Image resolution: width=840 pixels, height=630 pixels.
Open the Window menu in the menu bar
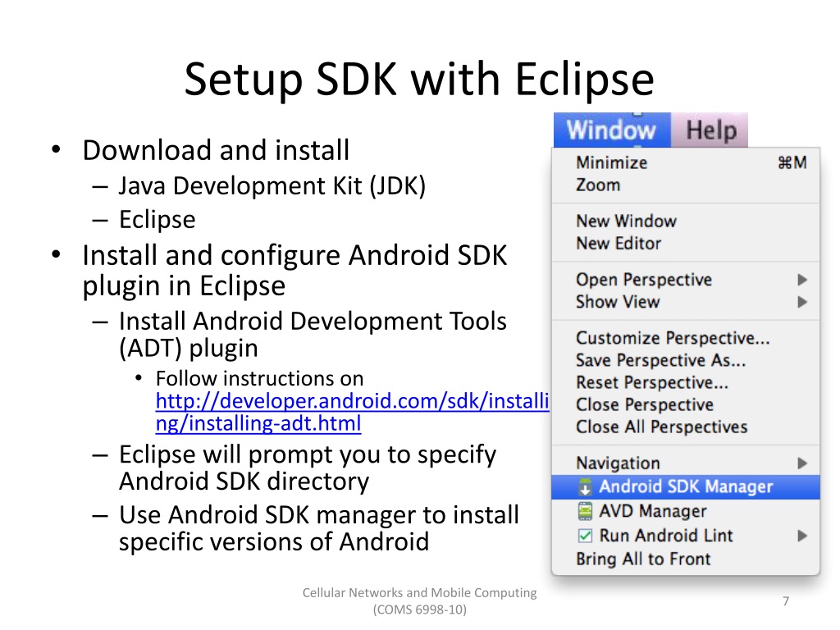coord(612,130)
